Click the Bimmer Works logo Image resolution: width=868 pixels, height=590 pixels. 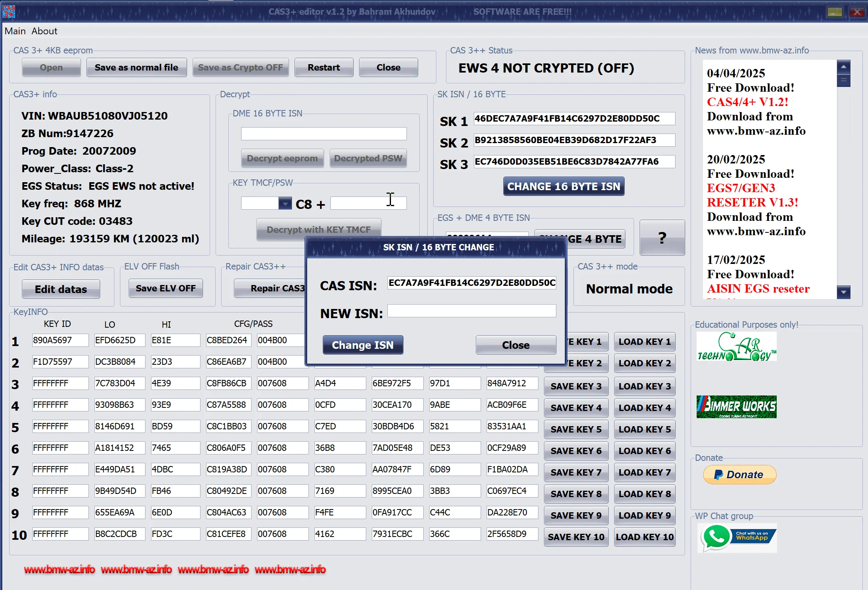point(736,407)
